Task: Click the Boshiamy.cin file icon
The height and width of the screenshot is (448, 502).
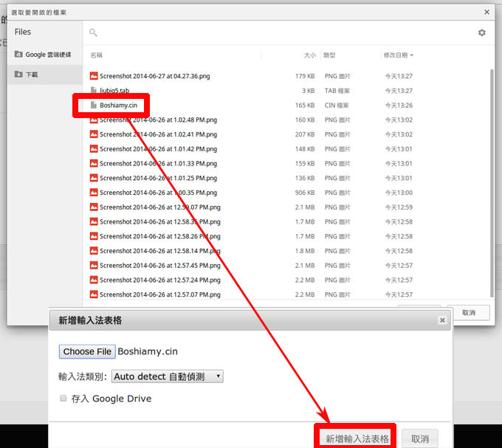Action: [94, 106]
